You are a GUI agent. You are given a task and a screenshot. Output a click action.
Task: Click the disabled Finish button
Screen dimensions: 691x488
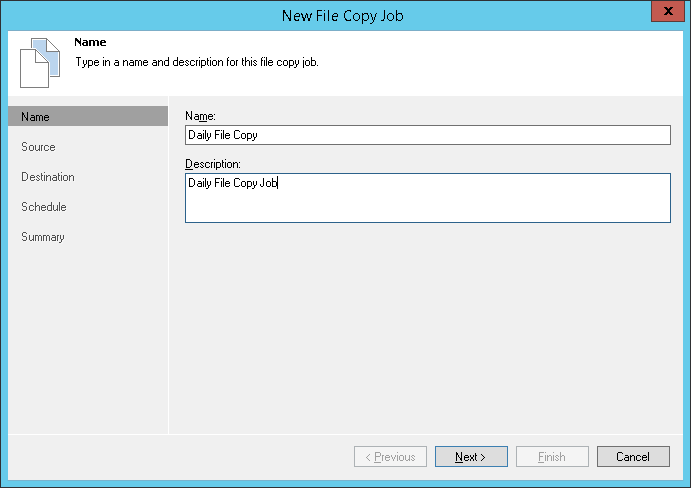(x=552, y=457)
